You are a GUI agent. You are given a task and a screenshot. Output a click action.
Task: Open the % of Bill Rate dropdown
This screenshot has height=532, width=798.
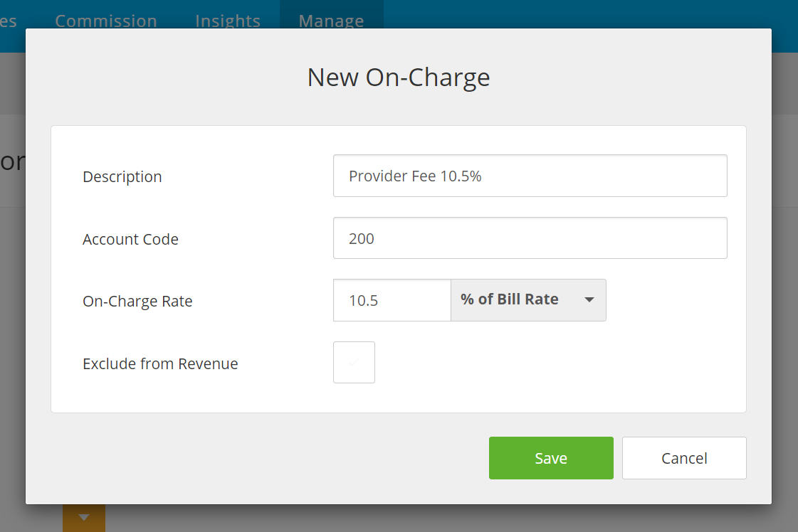pos(528,300)
